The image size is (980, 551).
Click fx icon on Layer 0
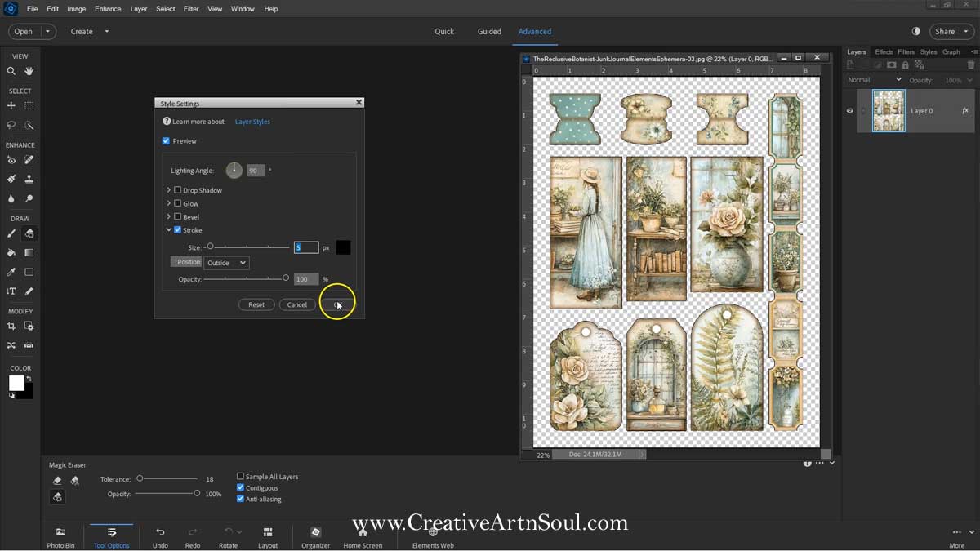click(964, 110)
